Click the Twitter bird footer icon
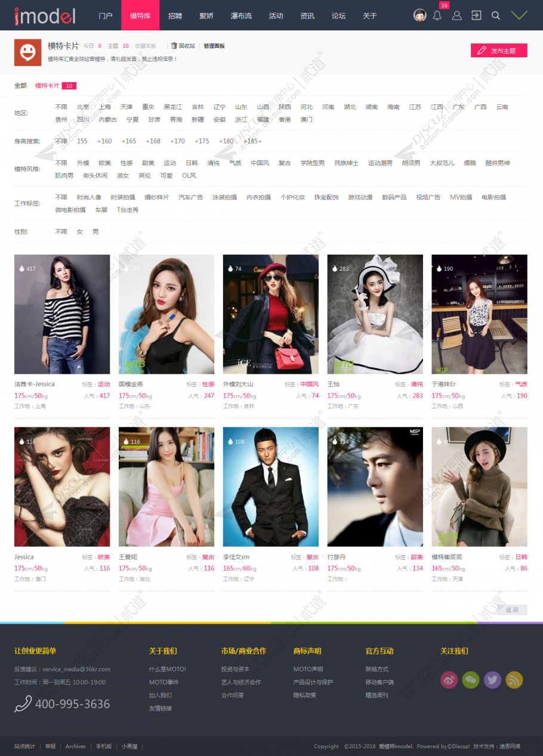The height and width of the screenshot is (756, 543). coord(492,680)
